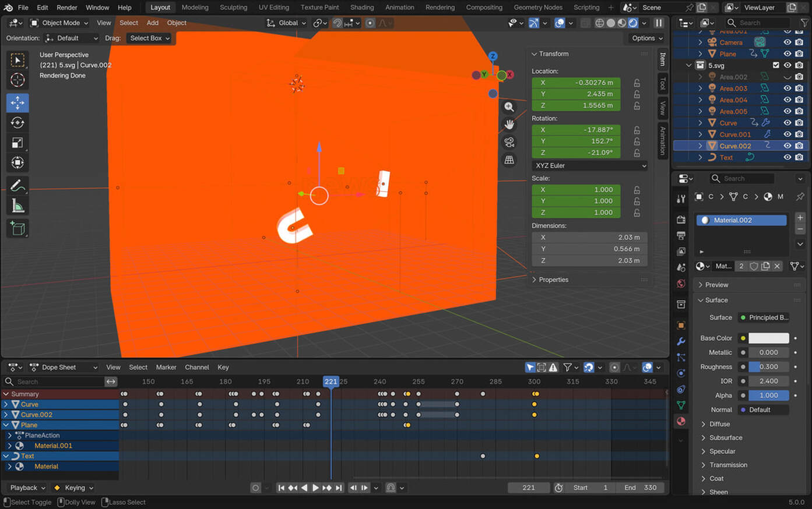Click the Cursor tool icon
Screen dimensions: 812x509
coord(17,80)
